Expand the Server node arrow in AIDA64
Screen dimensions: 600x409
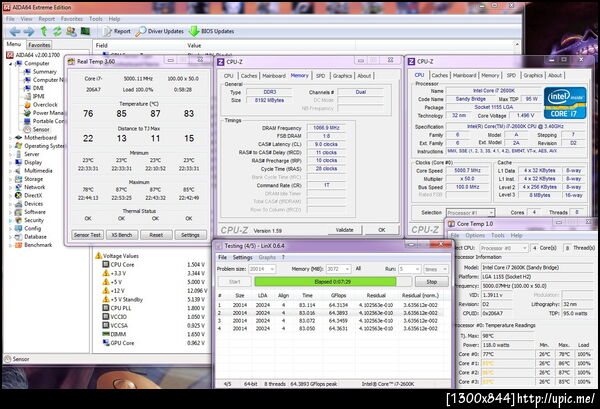tap(11, 154)
